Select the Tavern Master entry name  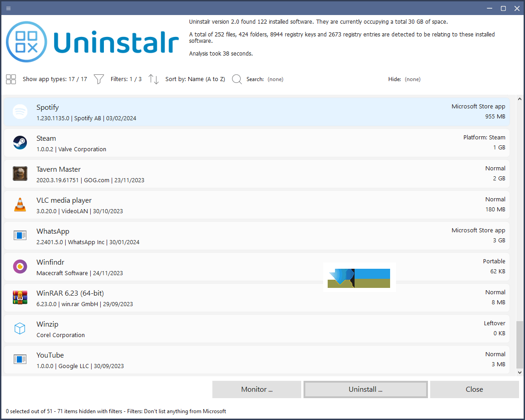pos(59,169)
